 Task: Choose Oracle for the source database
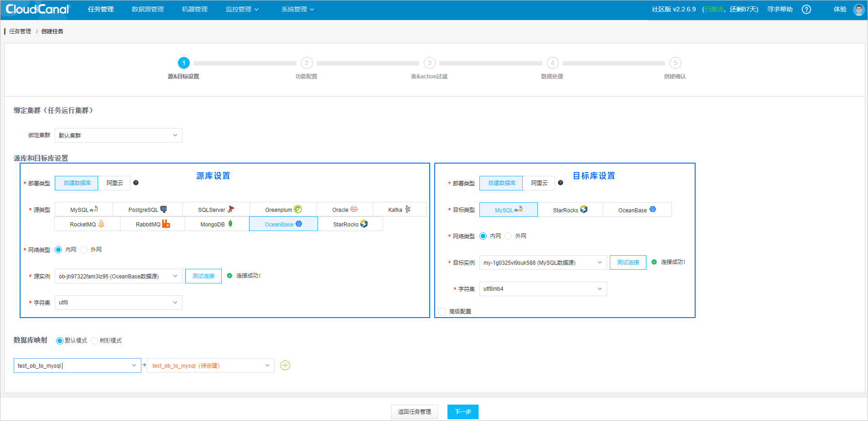tap(343, 209)
